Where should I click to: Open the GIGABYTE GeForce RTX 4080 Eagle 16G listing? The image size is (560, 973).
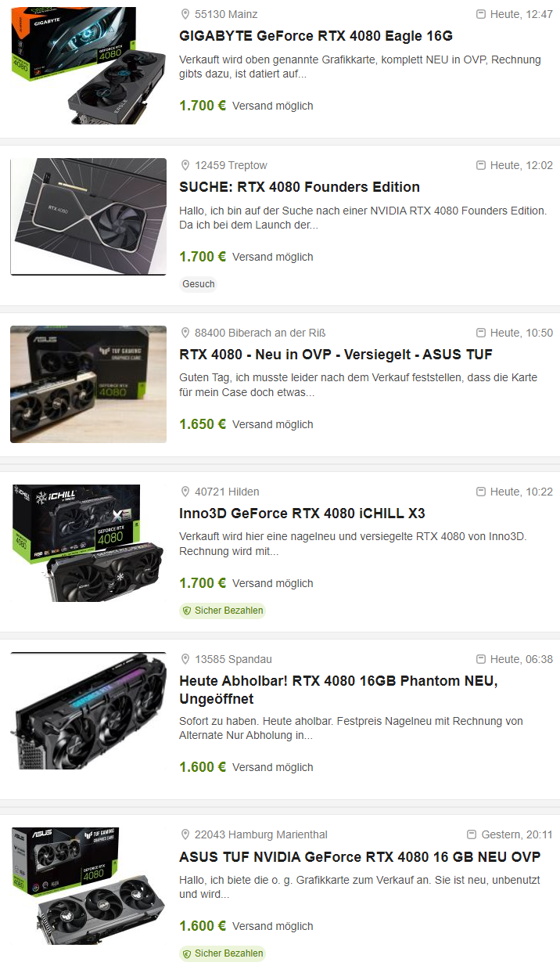tap(316, 36)
